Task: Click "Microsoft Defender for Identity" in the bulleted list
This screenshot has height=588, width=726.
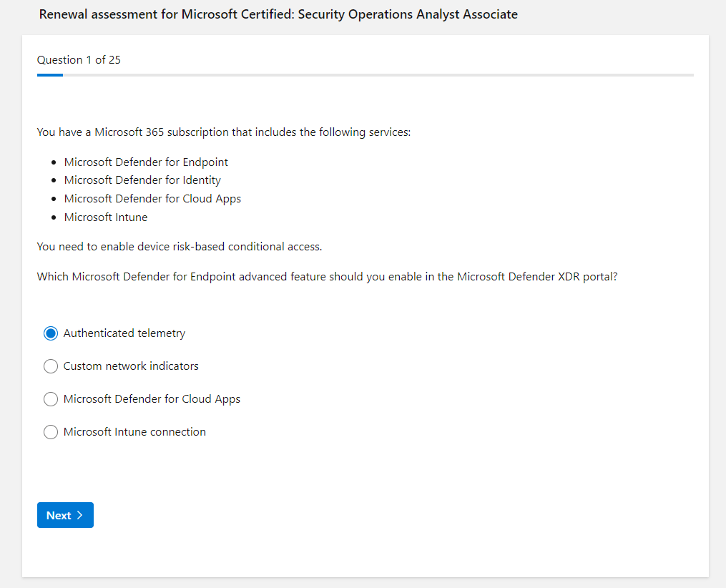Action: tap(142, 180)
